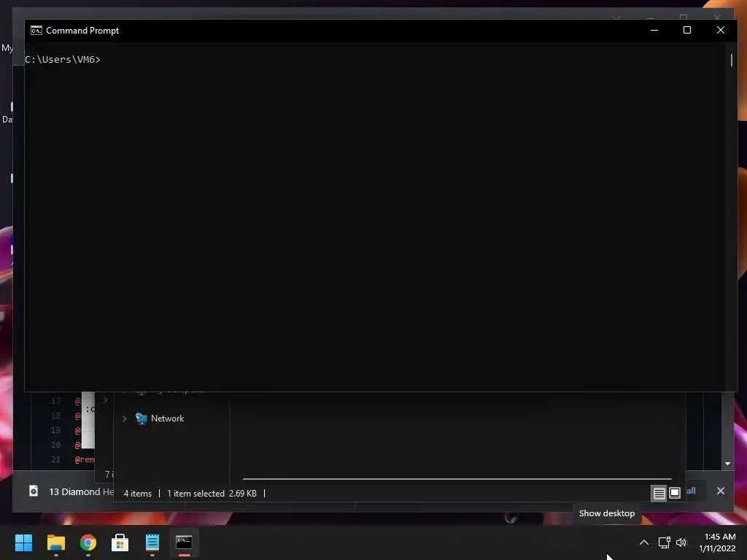The width and height of the screenshot is (747, 560).
Task: Click line number 21 in the editor
Action: [55, 459]
